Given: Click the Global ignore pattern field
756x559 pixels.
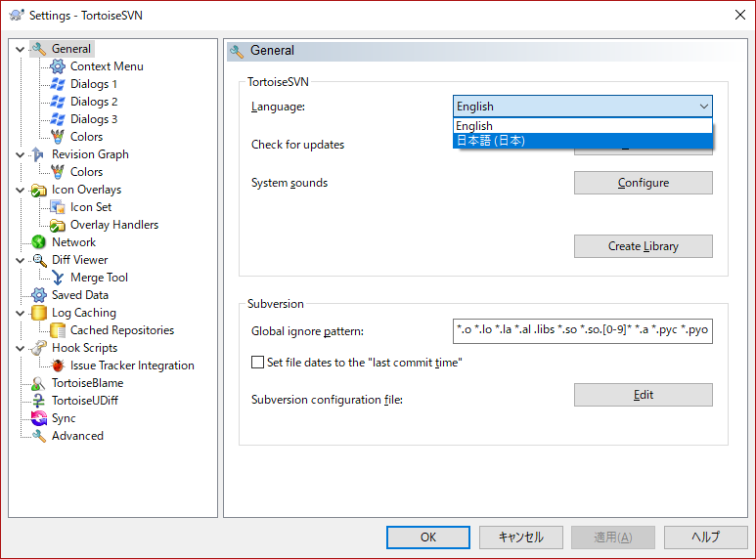Looking at the screenshot, I should (583, 330).
